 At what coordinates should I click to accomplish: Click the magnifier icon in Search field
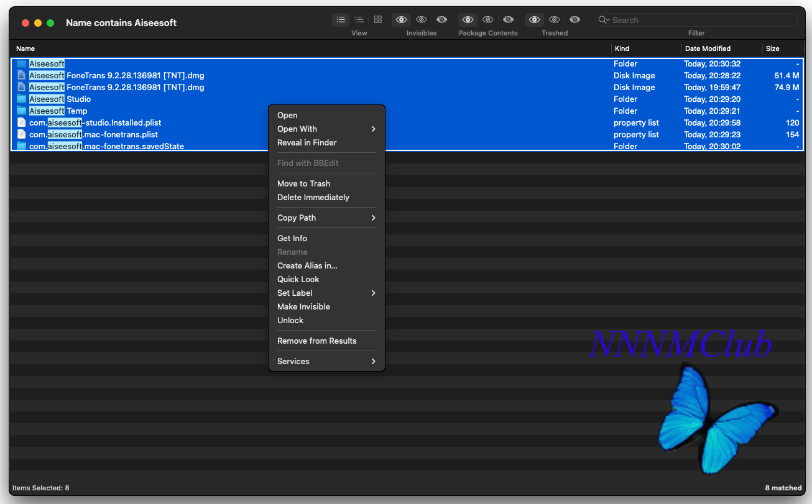pos(603,20)
